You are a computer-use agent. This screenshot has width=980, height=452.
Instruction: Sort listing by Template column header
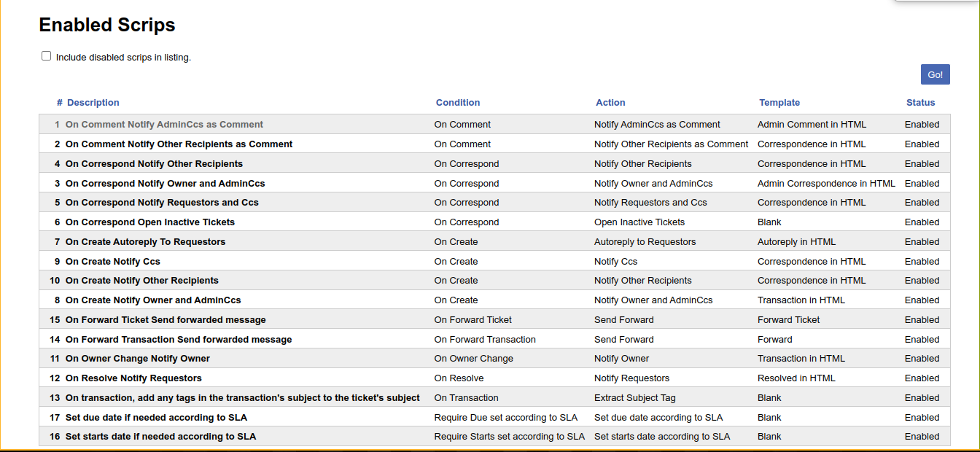coord(779,103)
